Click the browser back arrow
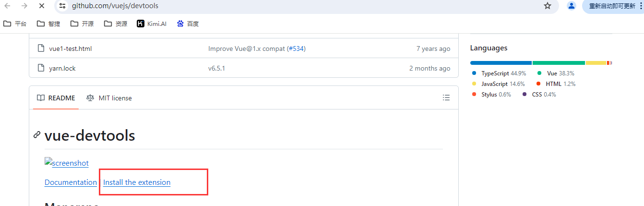644x206 pixels. pos(7,6)
